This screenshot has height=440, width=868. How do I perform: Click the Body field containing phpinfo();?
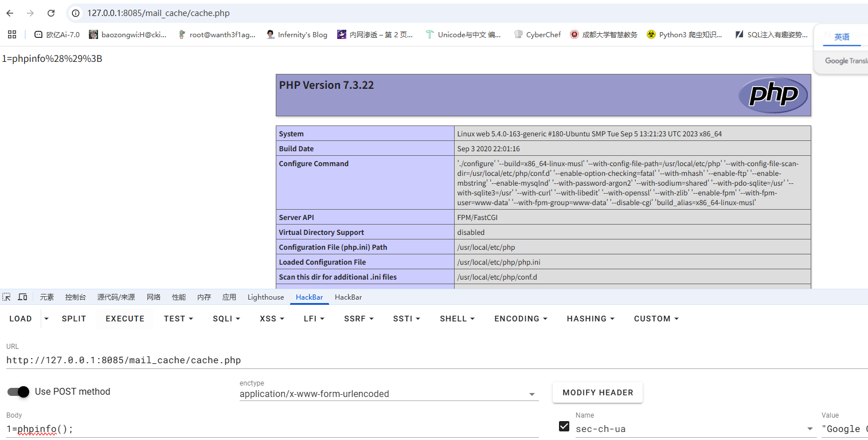(x=269, y=429)
